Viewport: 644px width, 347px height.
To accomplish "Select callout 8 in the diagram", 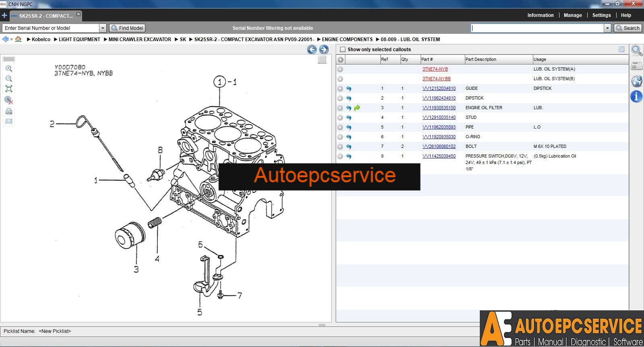I will tap(160, 150).
